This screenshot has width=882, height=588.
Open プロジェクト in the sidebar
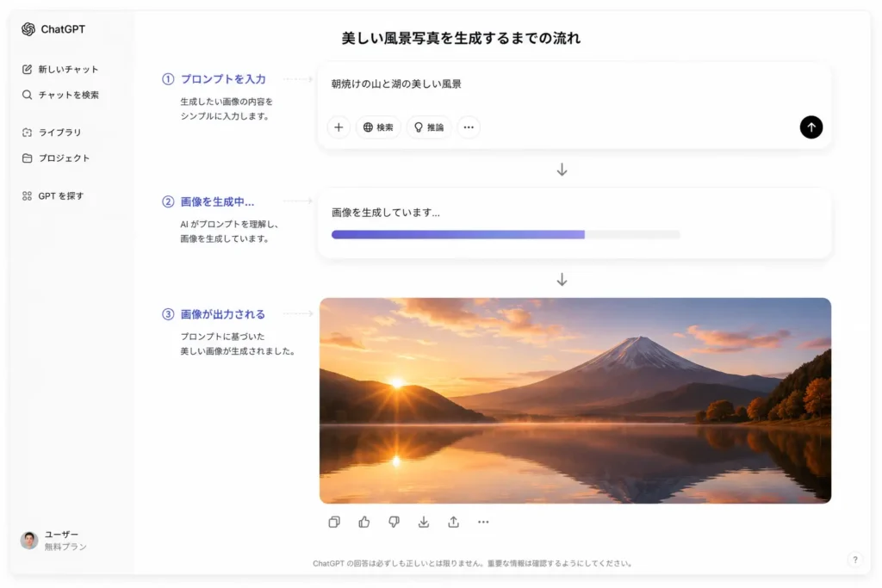pos(56,158)
